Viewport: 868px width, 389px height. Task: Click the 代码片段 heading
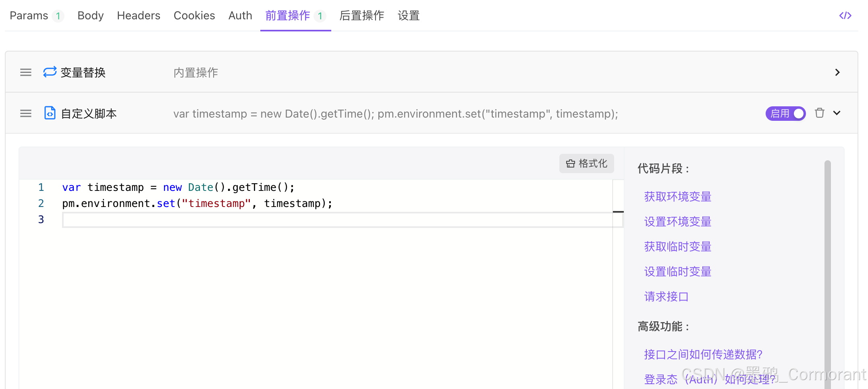tap(663, 168)
